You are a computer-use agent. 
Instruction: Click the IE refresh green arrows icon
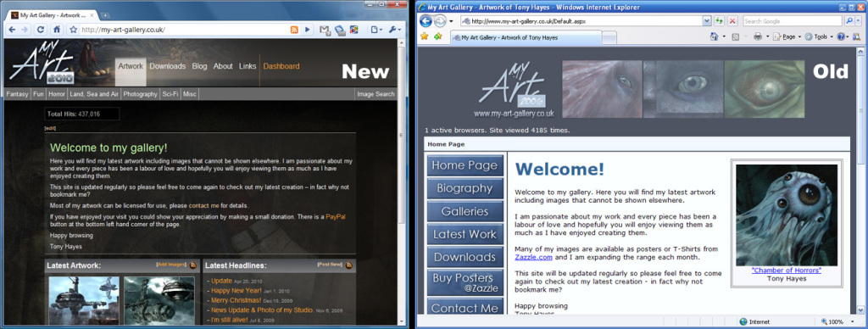tap(720, 20)
